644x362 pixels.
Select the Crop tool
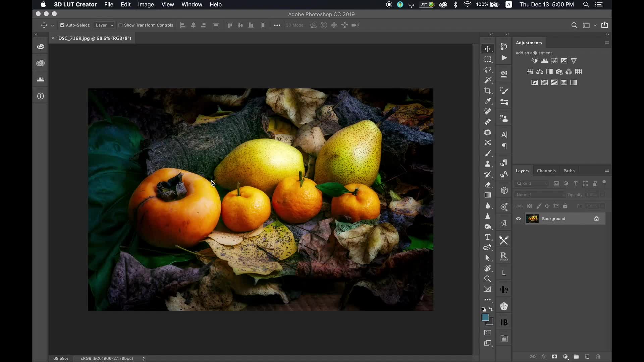[x=488, y=90]
